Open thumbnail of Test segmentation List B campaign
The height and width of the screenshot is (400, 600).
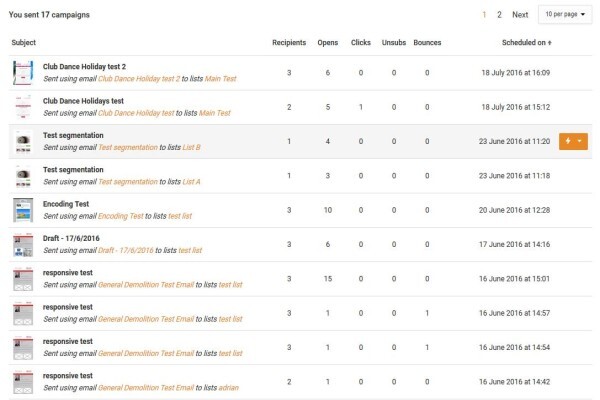click(23, 142)
